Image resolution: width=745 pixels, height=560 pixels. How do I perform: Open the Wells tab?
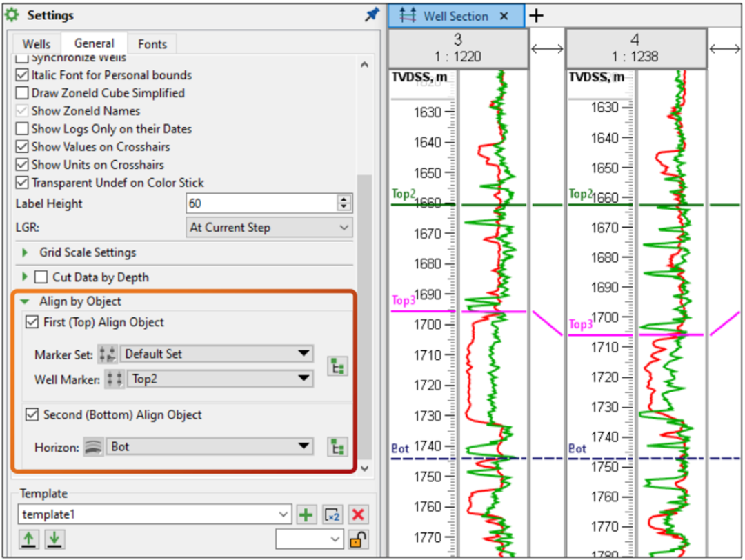click(37, 44)
